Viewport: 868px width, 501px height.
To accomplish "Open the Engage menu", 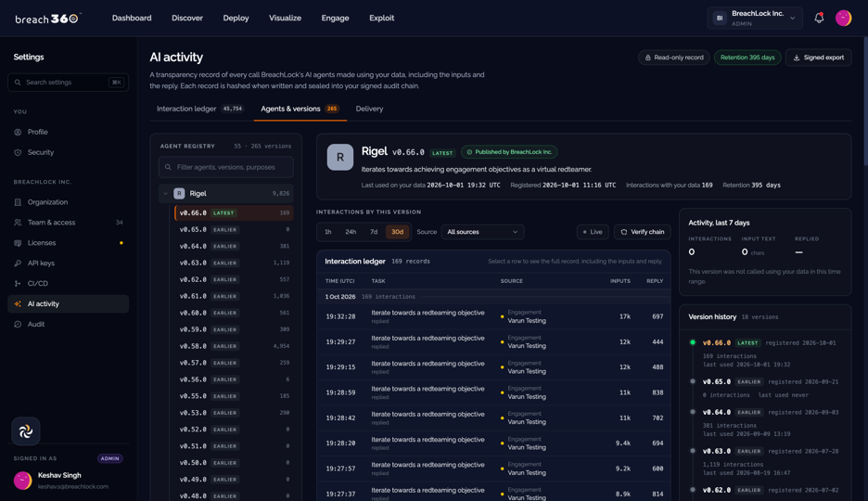I will 335,19.
